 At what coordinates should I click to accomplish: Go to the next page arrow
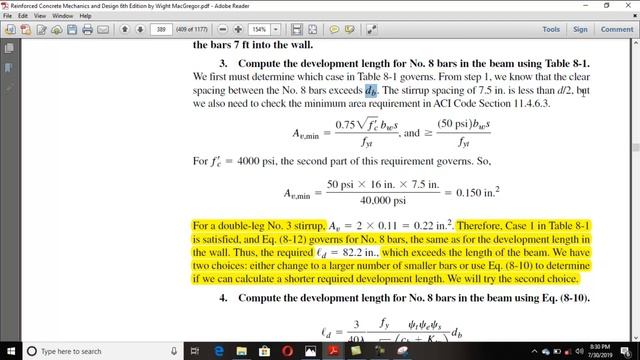point(140,29)
